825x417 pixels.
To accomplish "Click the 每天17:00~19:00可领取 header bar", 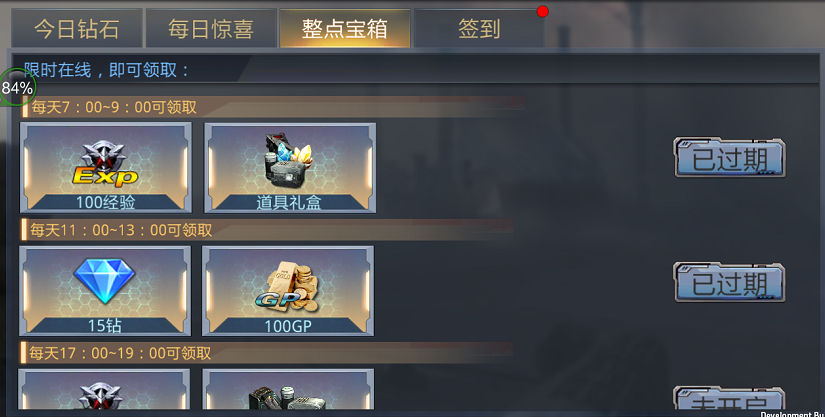I will (267, 353).
